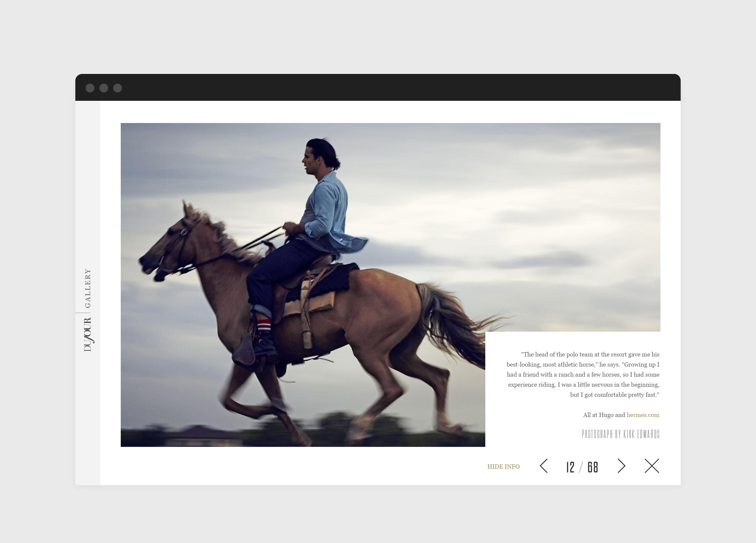Click the DuJour logo in sidebar
Image resolution: width=756 pixels, height=543 pixels.
(88, 334)
